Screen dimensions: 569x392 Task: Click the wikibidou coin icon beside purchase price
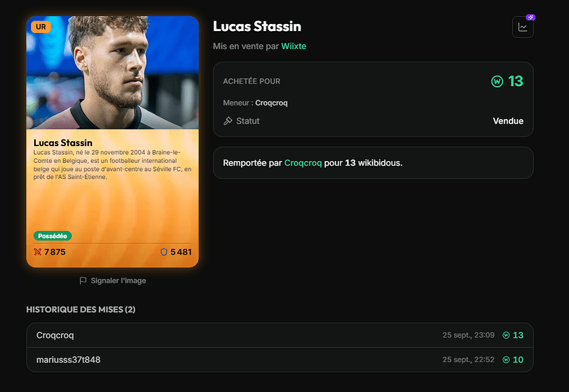(497, 82)
